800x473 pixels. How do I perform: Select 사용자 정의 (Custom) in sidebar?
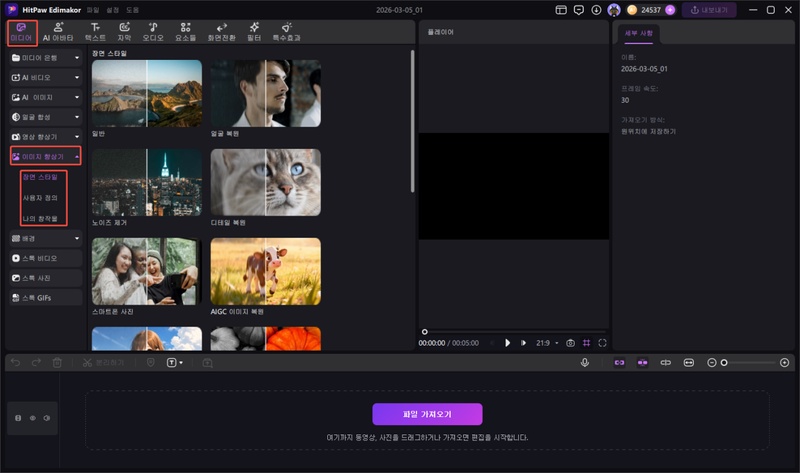click(x=41, y=197)
